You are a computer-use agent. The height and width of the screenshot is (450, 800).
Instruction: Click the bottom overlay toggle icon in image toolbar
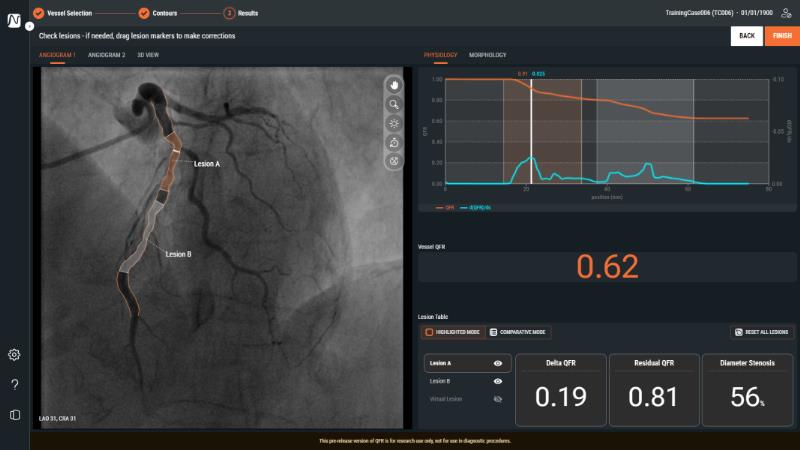point(394,160)
